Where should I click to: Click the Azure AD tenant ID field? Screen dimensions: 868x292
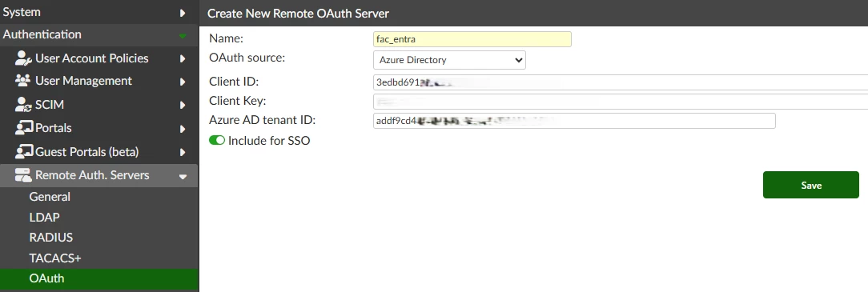coord(575,121)
